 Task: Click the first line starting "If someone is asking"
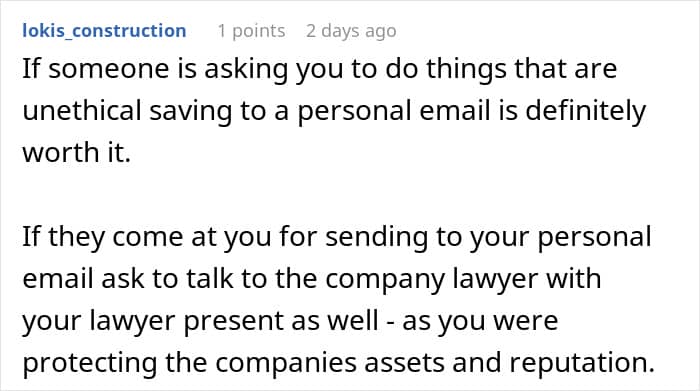coord(320,69)
